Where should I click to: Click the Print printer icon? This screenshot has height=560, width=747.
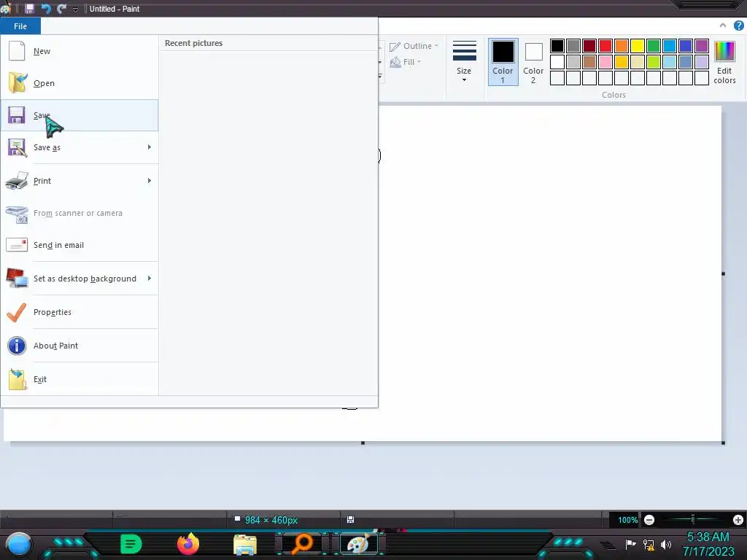17,181
